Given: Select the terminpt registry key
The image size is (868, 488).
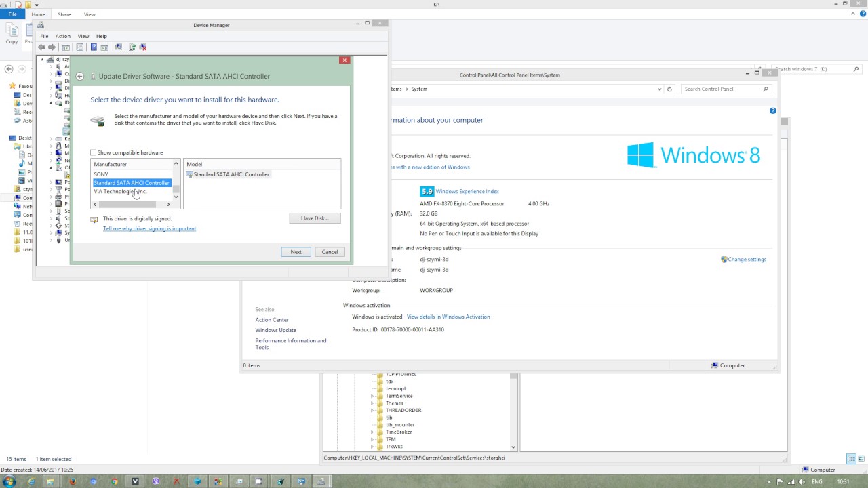Looking at the screenshot, I should [396, 389].
